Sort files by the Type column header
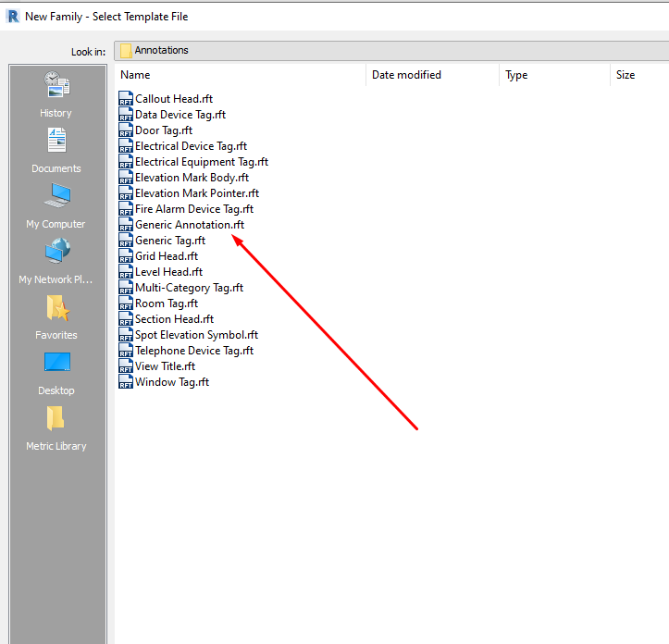 coord(554,75)
